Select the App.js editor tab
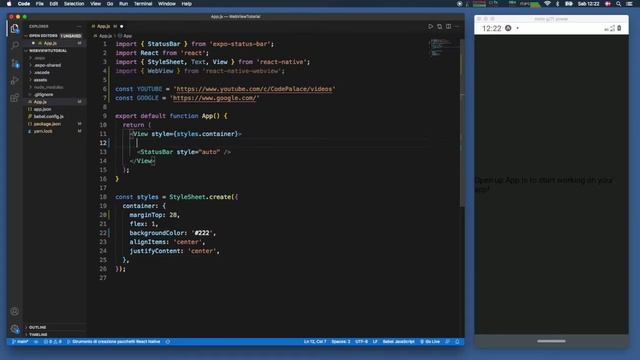The width and height of the screenshot is (640, 360). click(x=107, y=26)
